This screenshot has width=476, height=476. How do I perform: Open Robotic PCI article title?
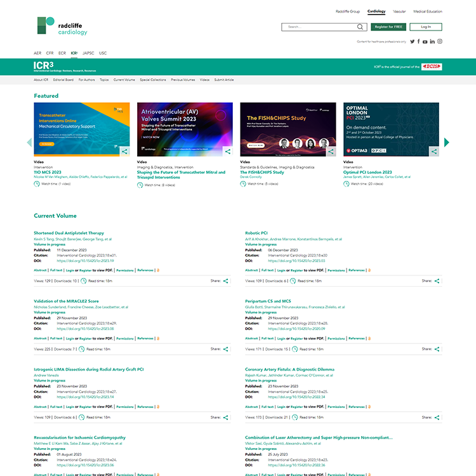pyautogui.click(x=256, y=233)
